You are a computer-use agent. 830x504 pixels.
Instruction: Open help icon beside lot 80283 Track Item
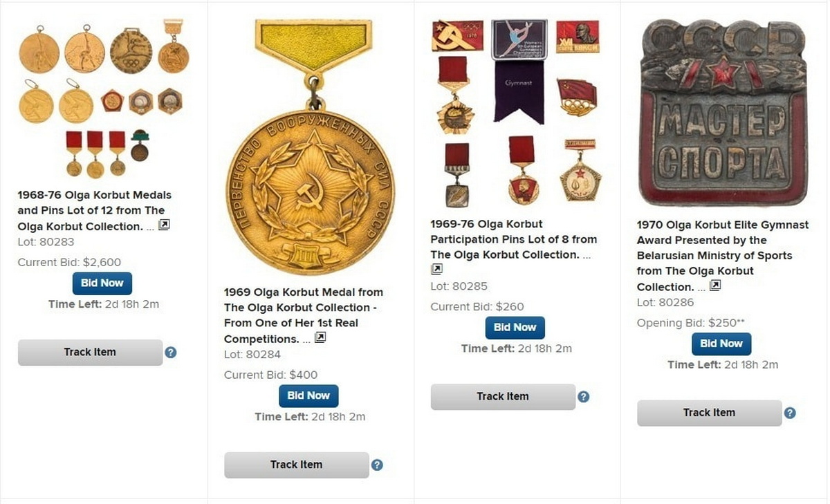(x=171, y=353)
